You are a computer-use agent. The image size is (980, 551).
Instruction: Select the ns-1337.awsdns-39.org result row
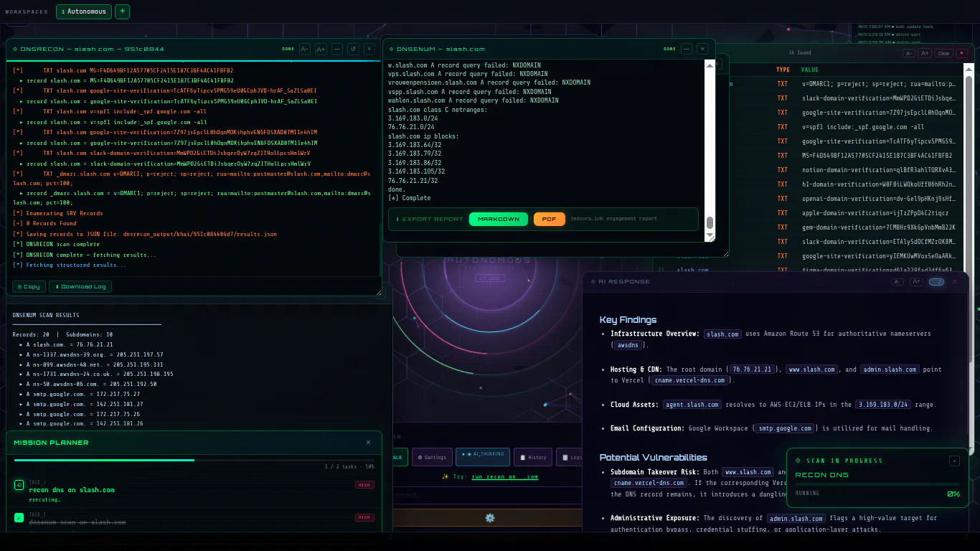90,354
